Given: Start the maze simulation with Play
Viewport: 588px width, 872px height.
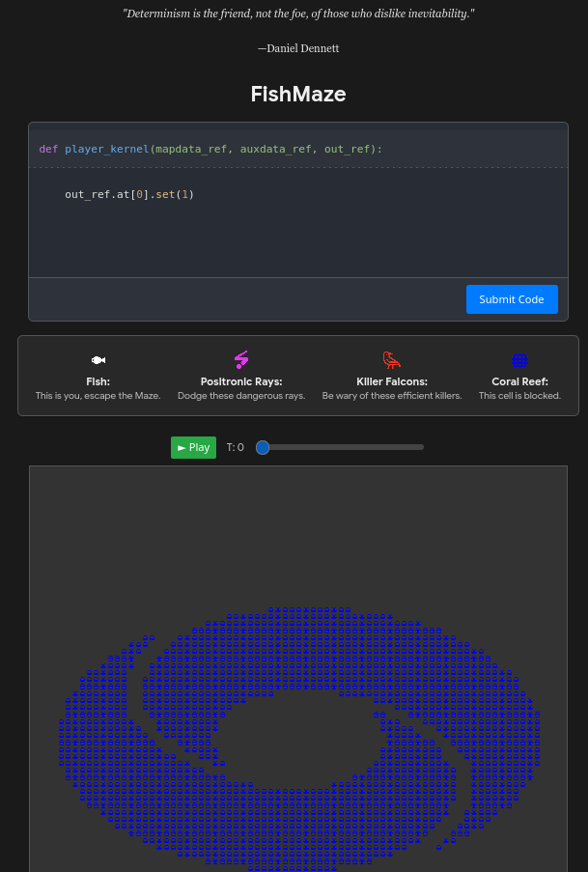Looking at the screenshot, I should pos(194,447).
